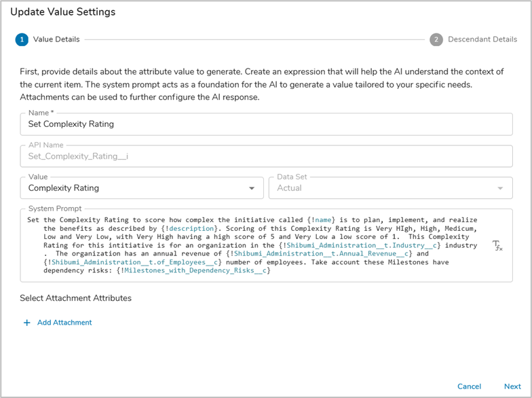Viewport: 532px width, 398px height.
Task: Switch to the Value Details step
Action: 56,39
